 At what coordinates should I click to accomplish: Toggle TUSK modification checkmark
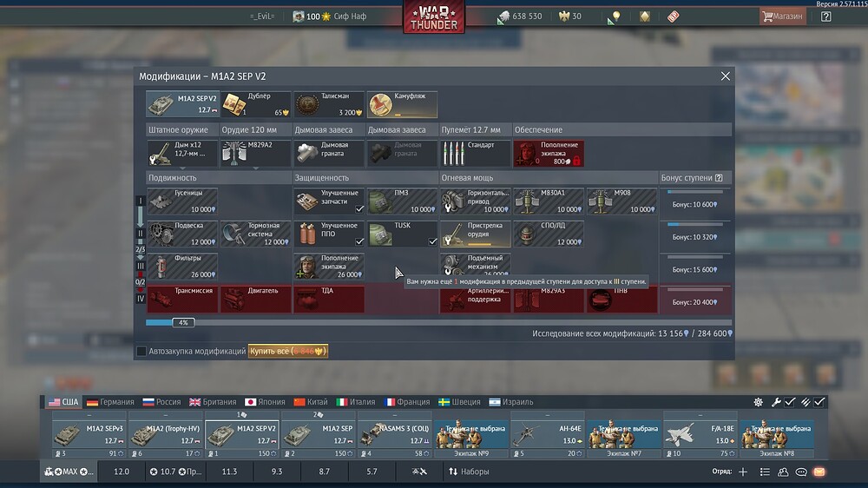coord(432,241)
